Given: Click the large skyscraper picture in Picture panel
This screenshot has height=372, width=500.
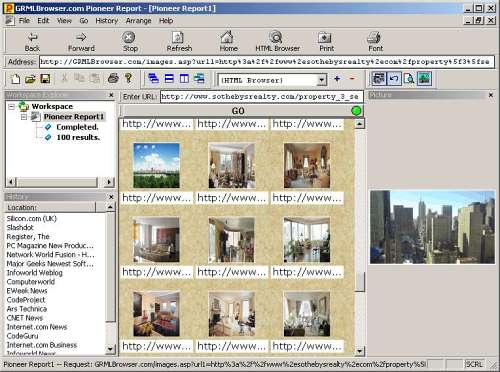Looking at the screenshot, I should (432, 227).
